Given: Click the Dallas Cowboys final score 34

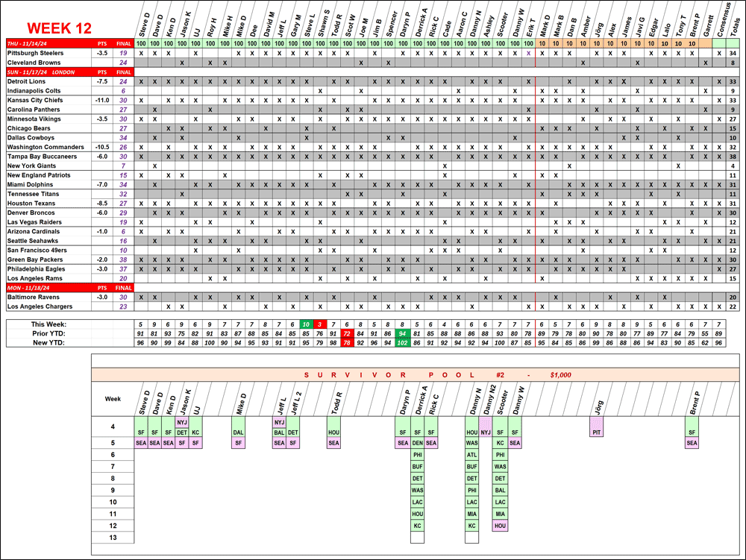Looking at the screenshot, I should tap(123, 138).
